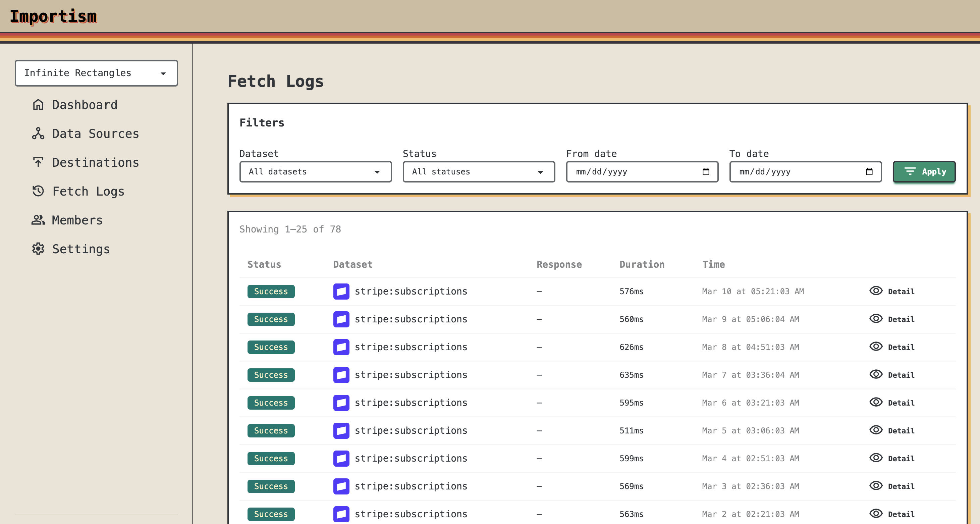The image size is (980, 524).
Task: Click the Stripe icon on the first log row
Action: click(x=341, y=292)
